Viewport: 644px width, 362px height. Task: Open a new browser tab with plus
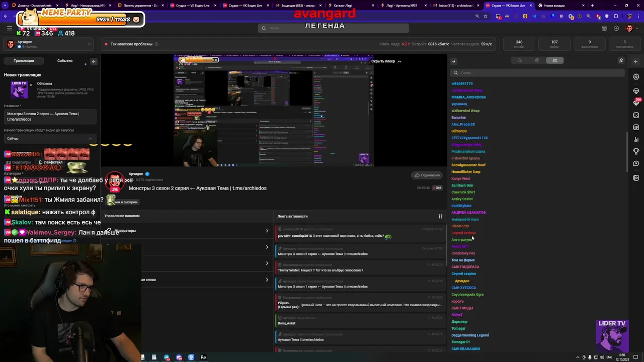592,6
